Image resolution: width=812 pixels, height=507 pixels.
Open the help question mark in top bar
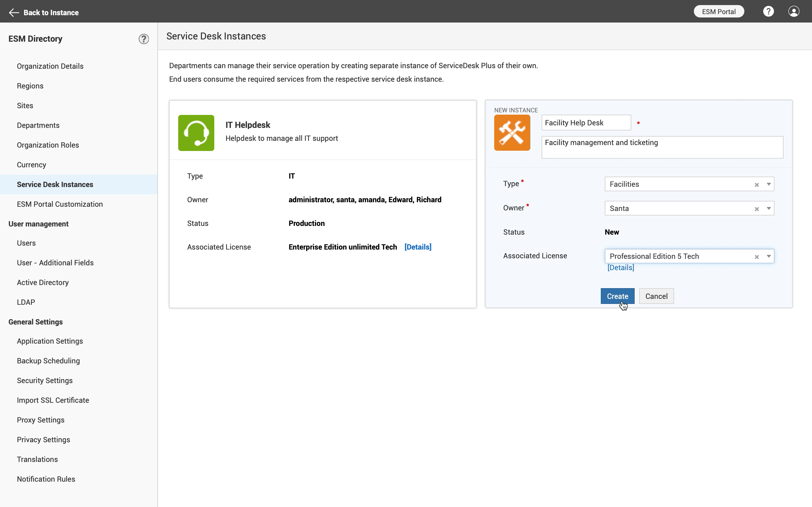click(x=768, y=11)
